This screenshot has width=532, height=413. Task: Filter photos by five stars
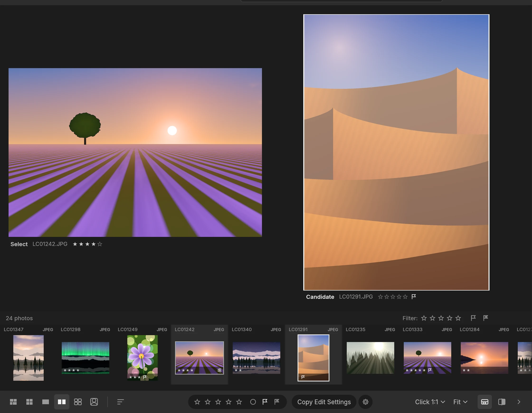pos(458,318)
